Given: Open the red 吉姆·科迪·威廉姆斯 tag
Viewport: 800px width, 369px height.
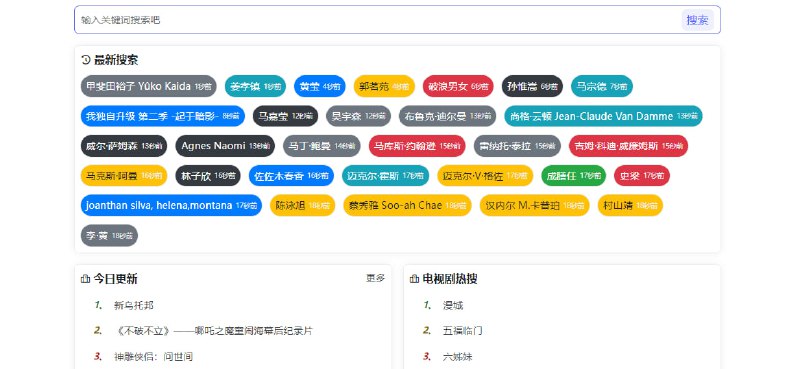Looking at the screenshot, I should pyautogui.click(x=628, y=146).
